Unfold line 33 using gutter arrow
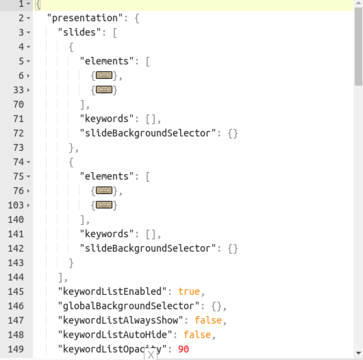The width and height of the screenshot is (363, 360). 28,90
